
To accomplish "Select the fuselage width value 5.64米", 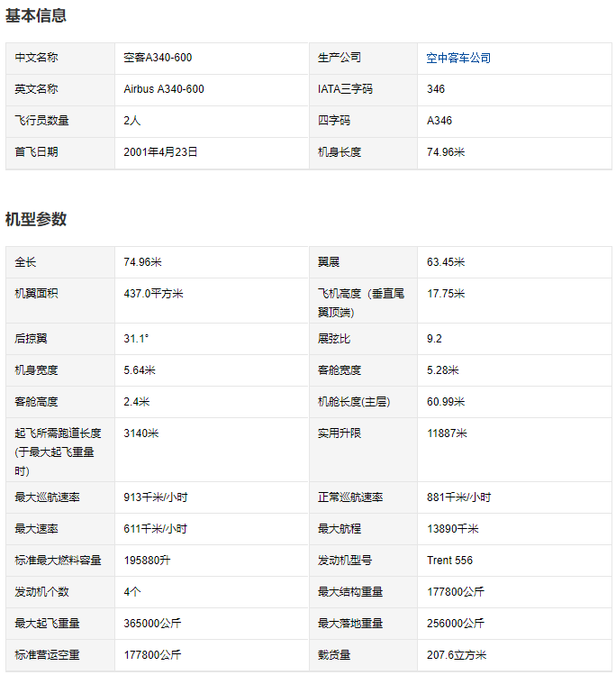I will tap(140, 370).
